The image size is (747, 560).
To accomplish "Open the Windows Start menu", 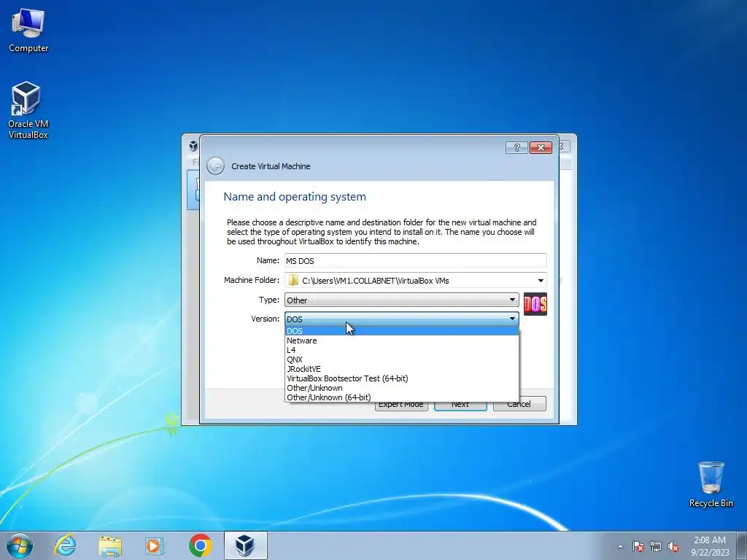I will click(20, 545).
